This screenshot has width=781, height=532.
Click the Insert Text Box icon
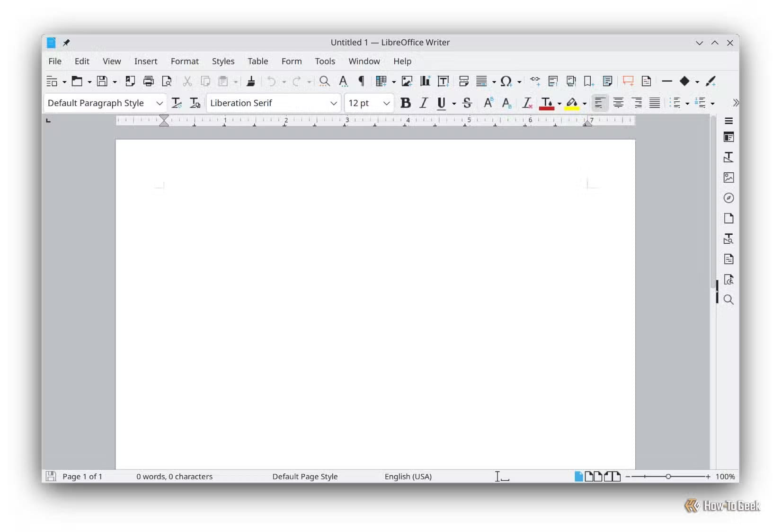444,81
